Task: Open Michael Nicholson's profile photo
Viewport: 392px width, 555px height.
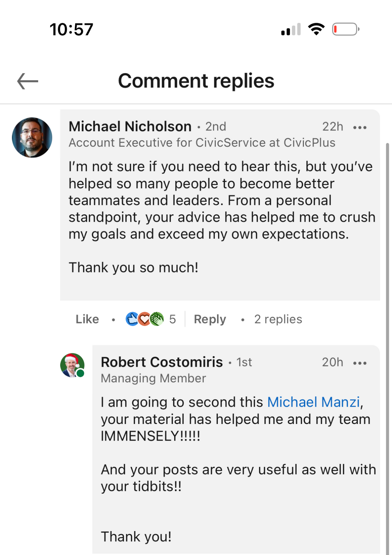Action: tap(32, 138)
